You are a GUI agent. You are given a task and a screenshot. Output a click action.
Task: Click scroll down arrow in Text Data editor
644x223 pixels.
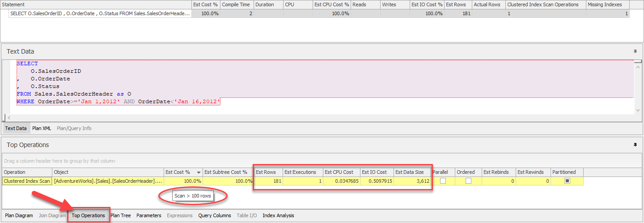point(637,110)
